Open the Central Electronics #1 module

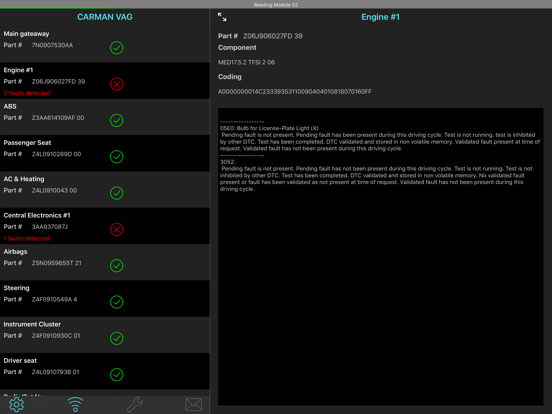click(105, 226)
